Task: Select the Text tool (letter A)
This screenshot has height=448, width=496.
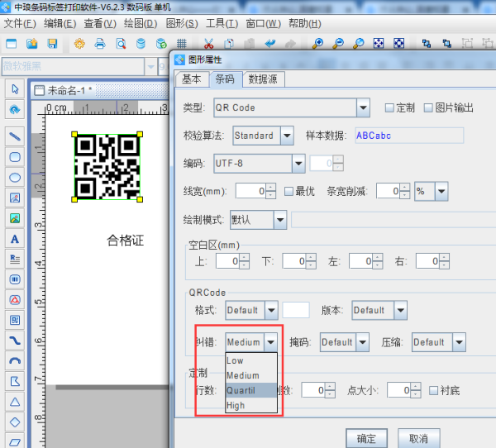Action: tap(15, 239)
